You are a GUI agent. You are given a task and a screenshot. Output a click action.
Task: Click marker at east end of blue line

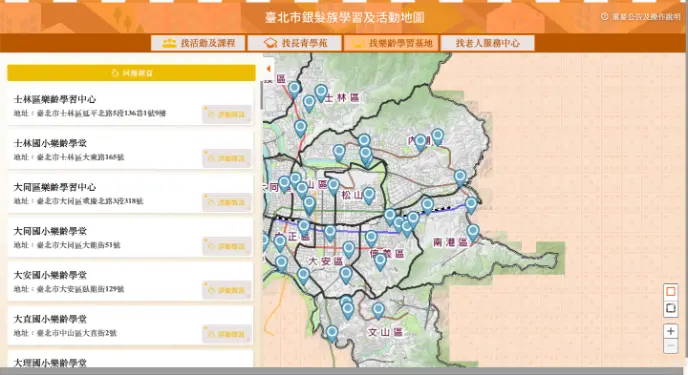[471, 205]
